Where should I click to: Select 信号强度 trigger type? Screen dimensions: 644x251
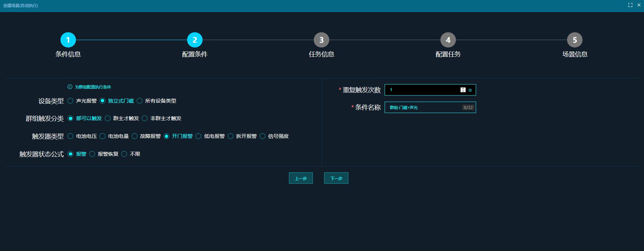pyautogui.click(x=263, y=136)
